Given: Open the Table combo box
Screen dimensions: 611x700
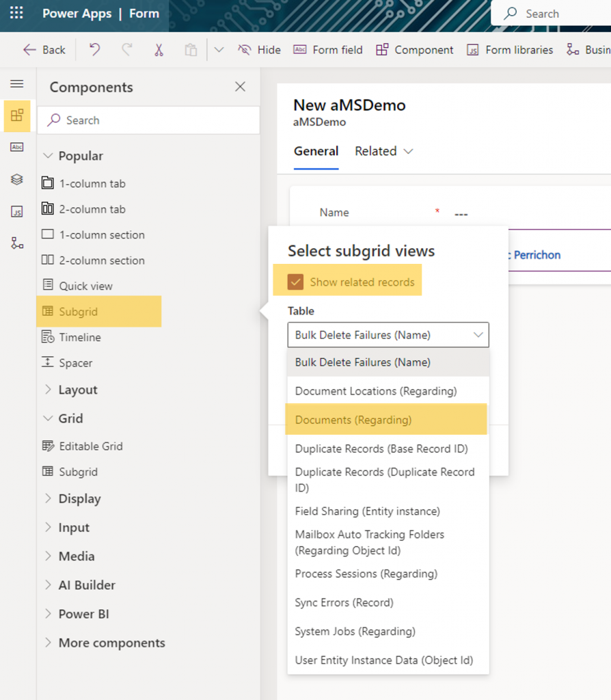Looking at the screenshot, I should 388,335.
